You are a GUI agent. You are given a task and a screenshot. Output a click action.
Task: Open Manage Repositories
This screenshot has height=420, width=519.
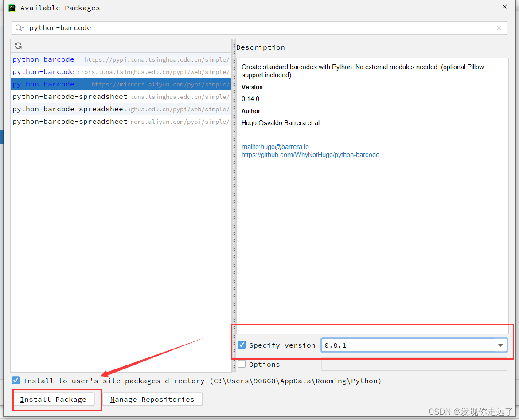point(152,399)
